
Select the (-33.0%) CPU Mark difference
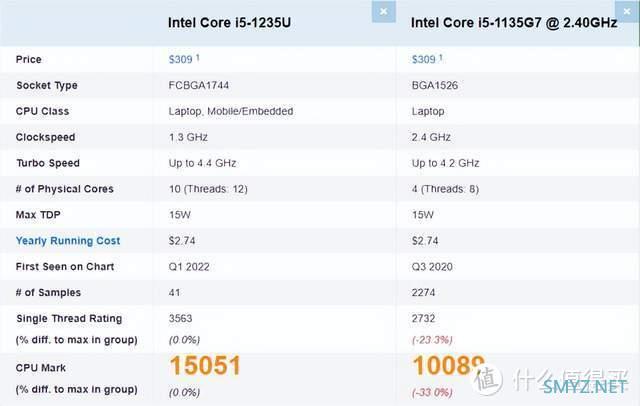click(432, 393)
